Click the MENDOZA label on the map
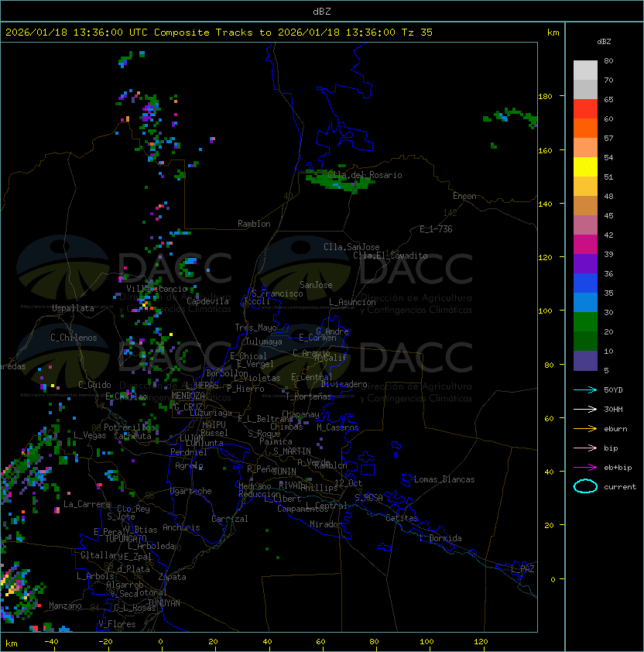 [x=188, y=395]
